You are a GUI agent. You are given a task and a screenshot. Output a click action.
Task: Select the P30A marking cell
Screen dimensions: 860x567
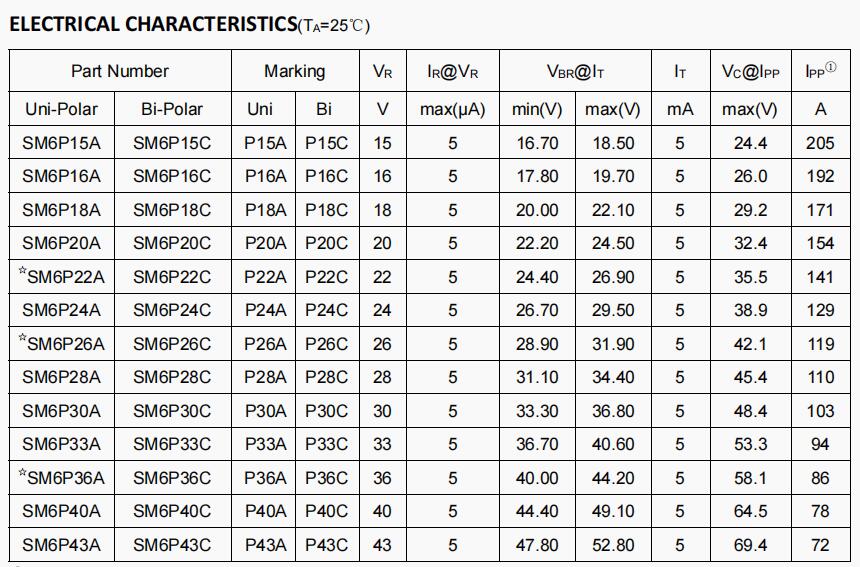tap(265, 411)
